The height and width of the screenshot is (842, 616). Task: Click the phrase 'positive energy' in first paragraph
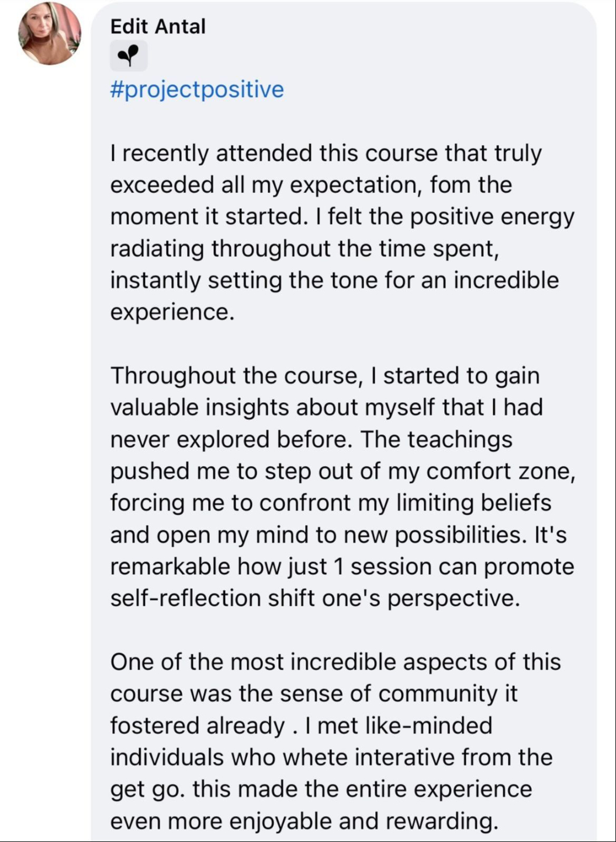click(x=491, y=217)
